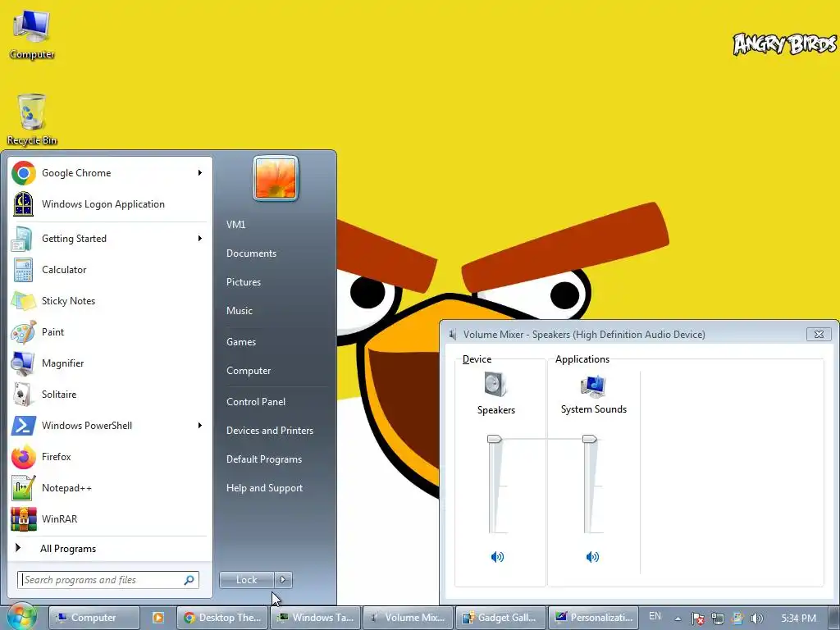Switch to Volume Mixer taskbar button
840x630 pixels.
(409, 618)
